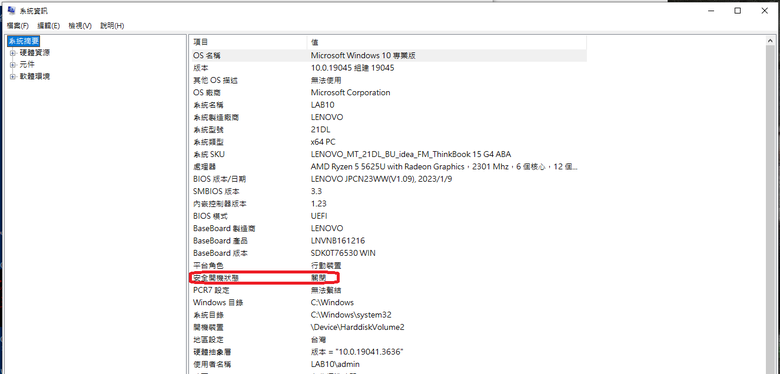Open the 檢視(V) menu

80,25
